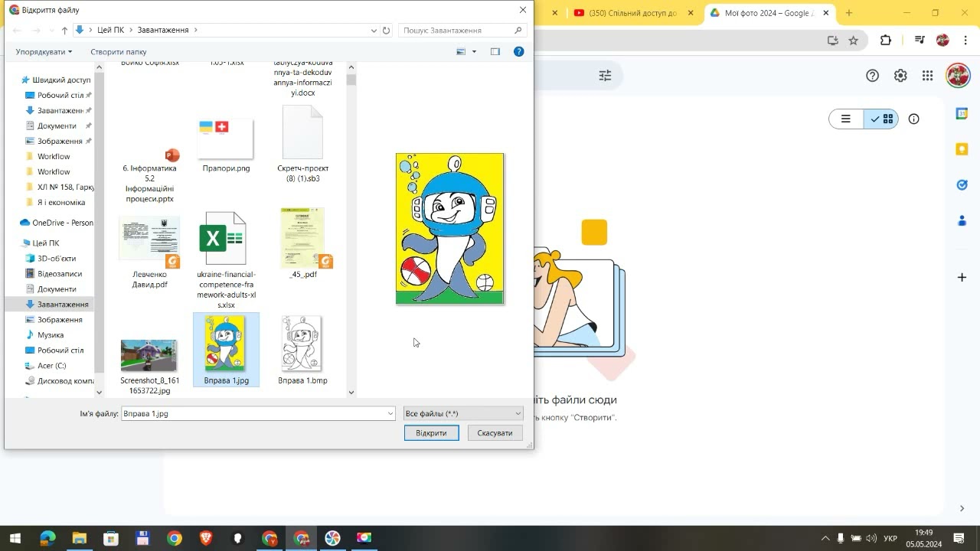Click the search magnifier icon in dialog

518,31
